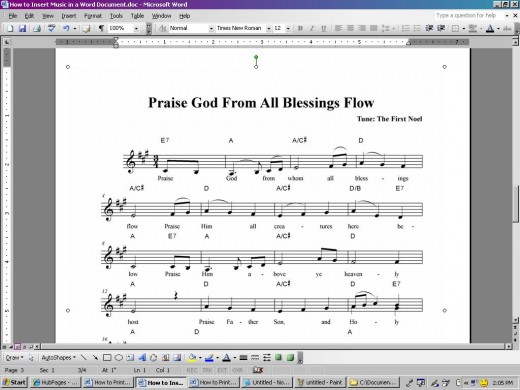Save the document with floppy icon
This screenshot has width=520, height=390.
click(x=22, y=28)
